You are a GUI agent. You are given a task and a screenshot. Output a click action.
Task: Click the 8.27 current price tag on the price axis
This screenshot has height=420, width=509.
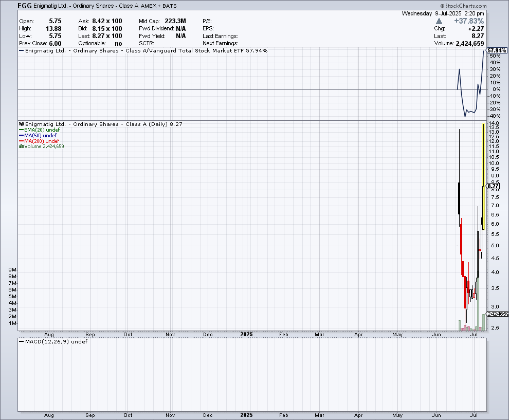click(493, 186)
